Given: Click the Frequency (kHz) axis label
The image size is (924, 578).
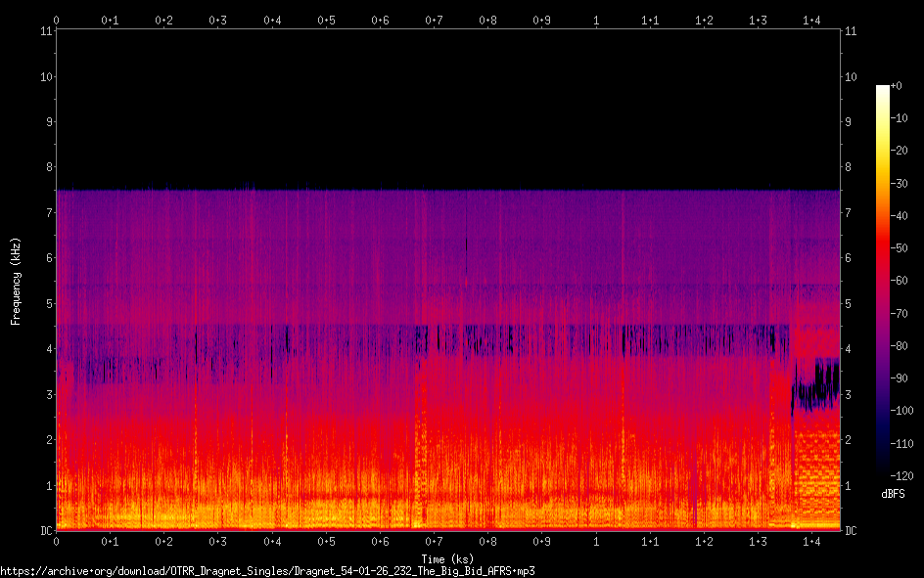Looking at the screenshot, I should pyautogui.click(x=16, y=281).
